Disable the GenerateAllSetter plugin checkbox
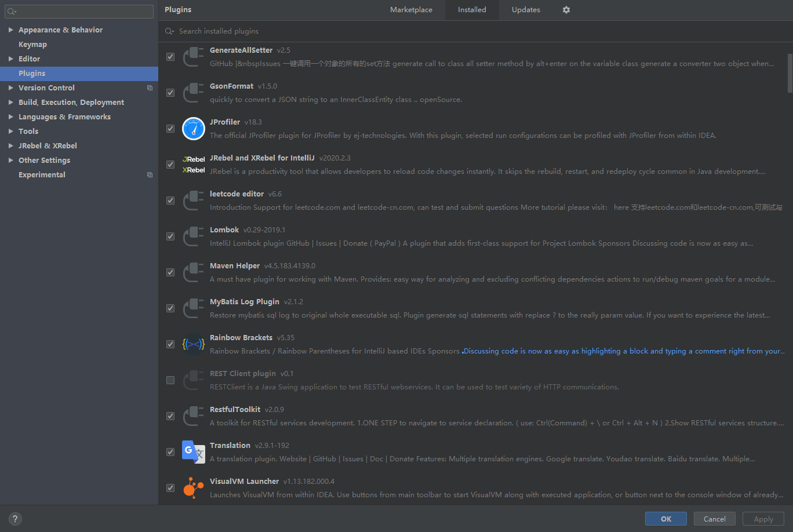This screenshot has height=532, width=793. coord(170,57)
